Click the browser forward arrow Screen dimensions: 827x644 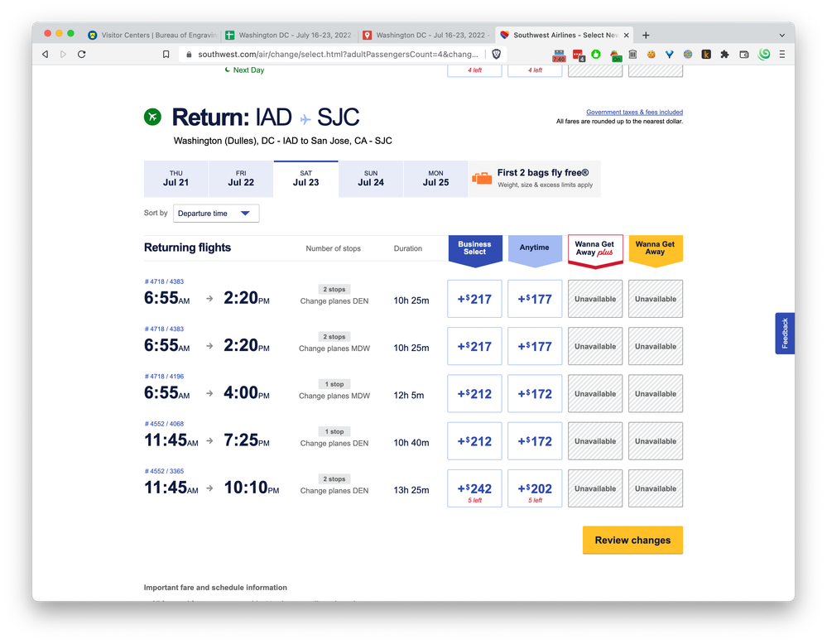pos(63,54)
